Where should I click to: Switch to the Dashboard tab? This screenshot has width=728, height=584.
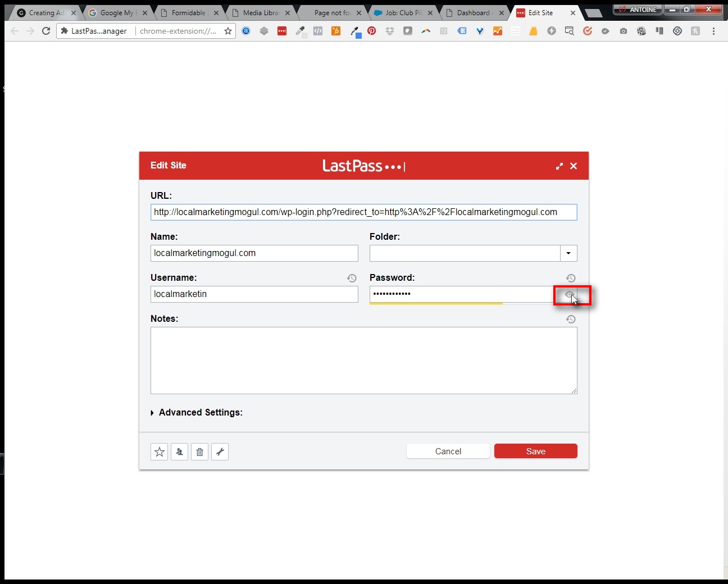(x=474, y=12)
